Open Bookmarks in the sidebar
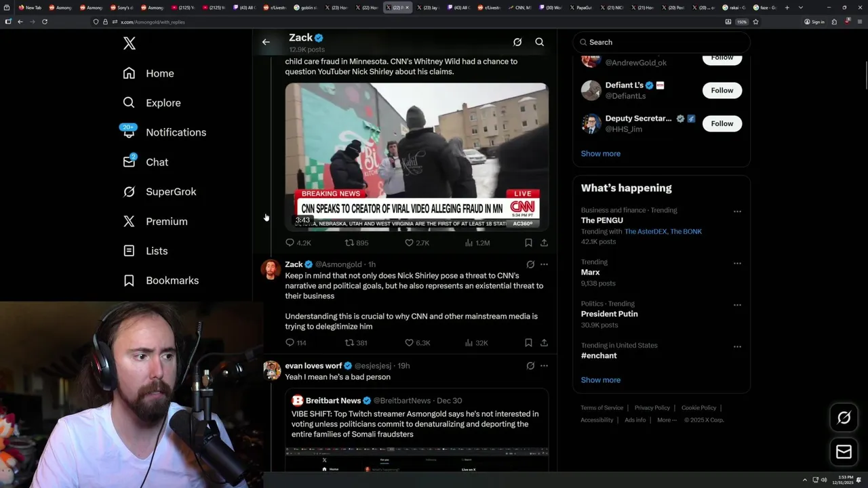Screen dimensions: 868x488 coord(161,281)
